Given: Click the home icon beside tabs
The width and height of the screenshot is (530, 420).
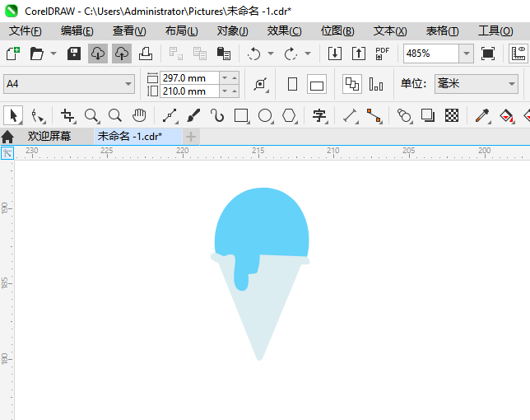Looking at the screenshot, I should 7,137.
